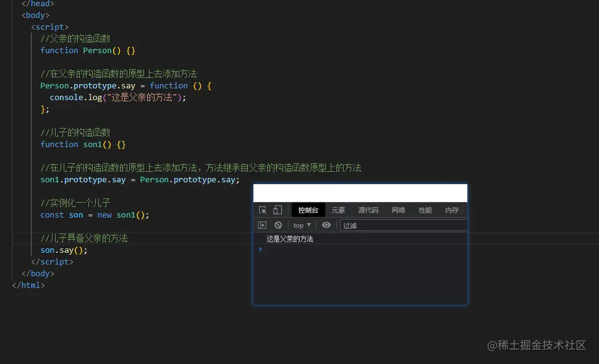
Task: Click the closing </script> tag
Action: [x=52, y=261]
